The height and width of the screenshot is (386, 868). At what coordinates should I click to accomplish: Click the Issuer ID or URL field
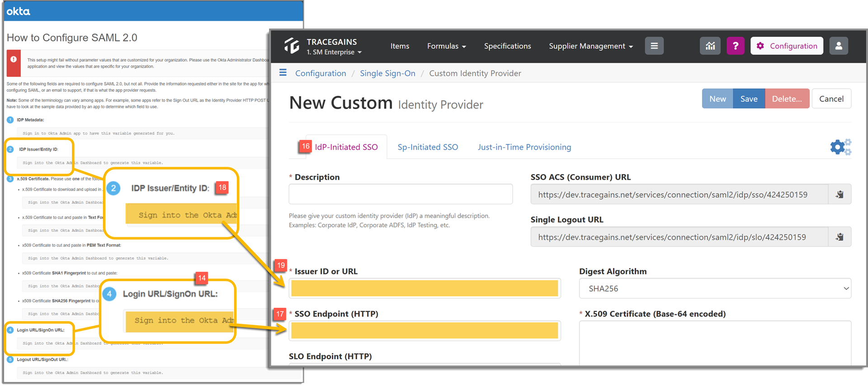(425, 288)
